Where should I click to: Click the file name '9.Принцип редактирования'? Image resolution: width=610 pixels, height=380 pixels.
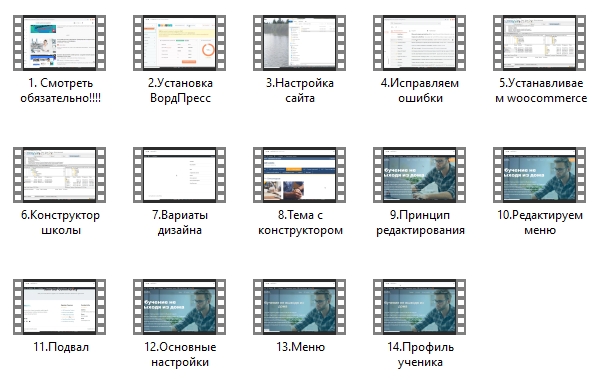click(x=420, y=222)
